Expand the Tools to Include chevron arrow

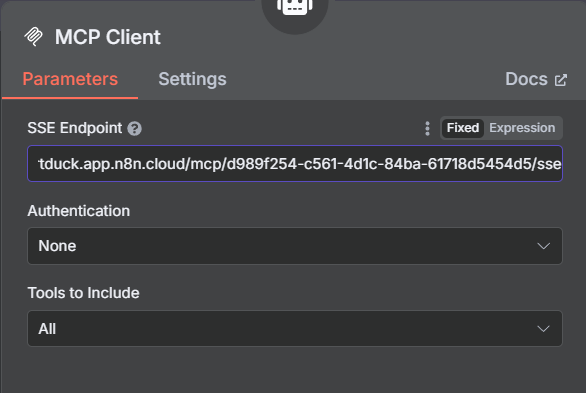tap(543, 329)
